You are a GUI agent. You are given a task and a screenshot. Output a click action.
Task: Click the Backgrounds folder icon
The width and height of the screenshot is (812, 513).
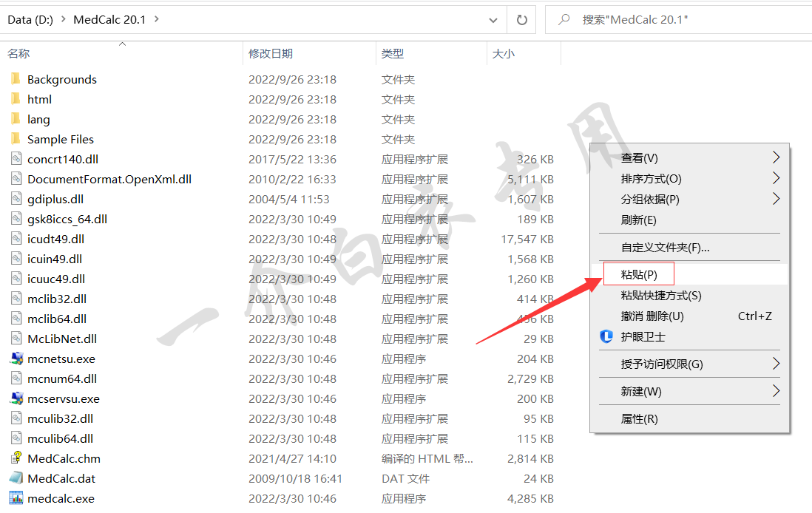coord(16,78)
